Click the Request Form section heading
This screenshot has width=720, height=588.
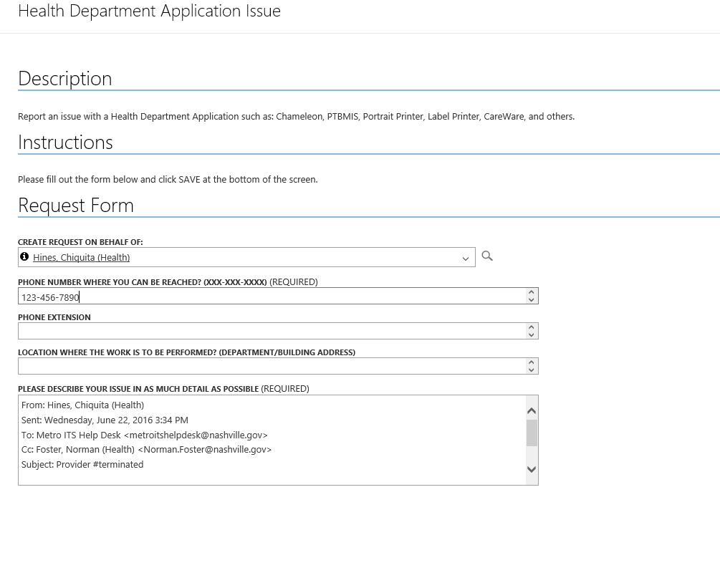(76, 205)
